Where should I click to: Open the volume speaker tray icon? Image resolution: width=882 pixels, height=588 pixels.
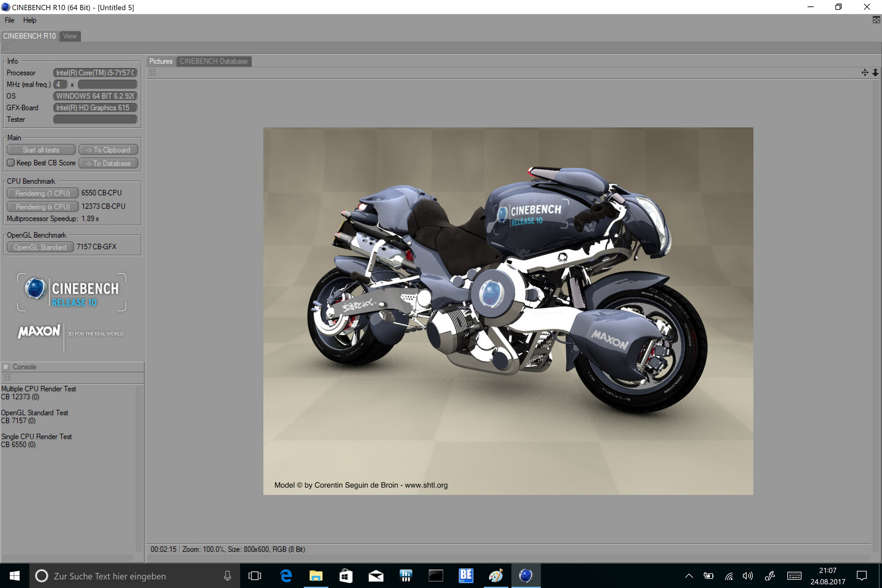coord(748,576)
